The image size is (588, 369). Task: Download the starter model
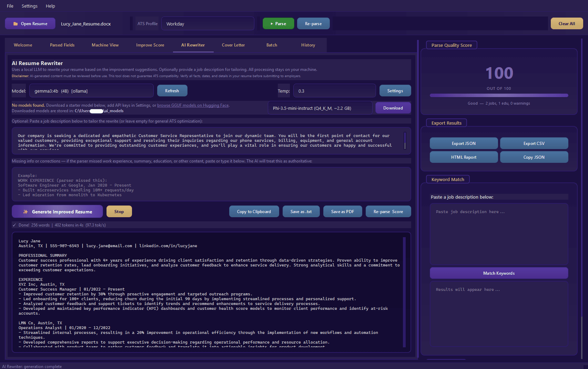click(393, 108)
